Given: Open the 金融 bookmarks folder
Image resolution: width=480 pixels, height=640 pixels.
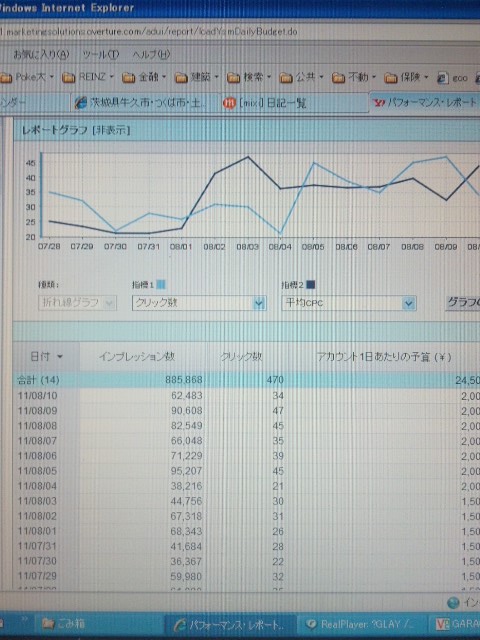Looking at the screenshot, I should pyautogui.click(x=144, y=77).
